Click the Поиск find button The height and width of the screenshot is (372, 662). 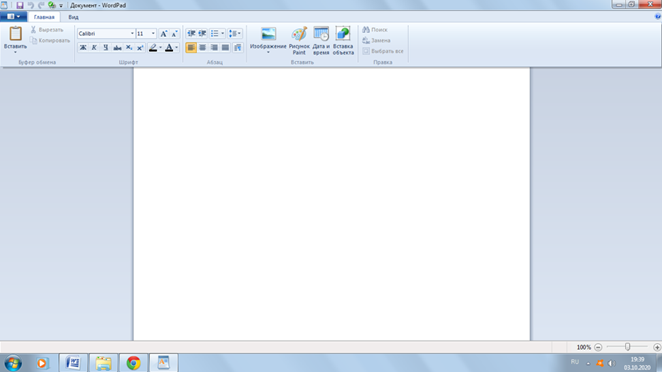[x=375, y=30]
